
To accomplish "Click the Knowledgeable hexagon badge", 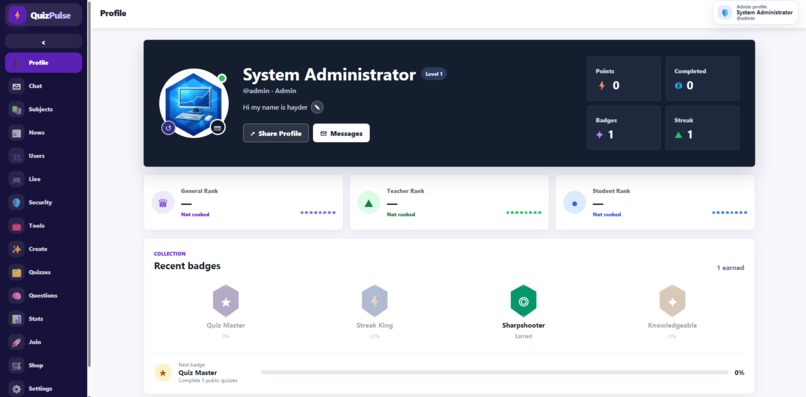I will tap(672, 301).
